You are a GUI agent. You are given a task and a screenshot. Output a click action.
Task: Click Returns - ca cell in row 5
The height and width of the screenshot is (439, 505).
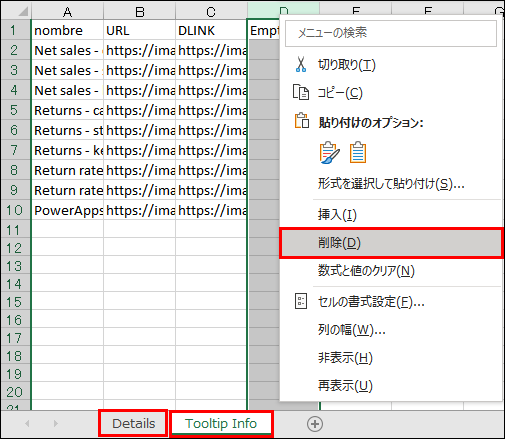67,110
